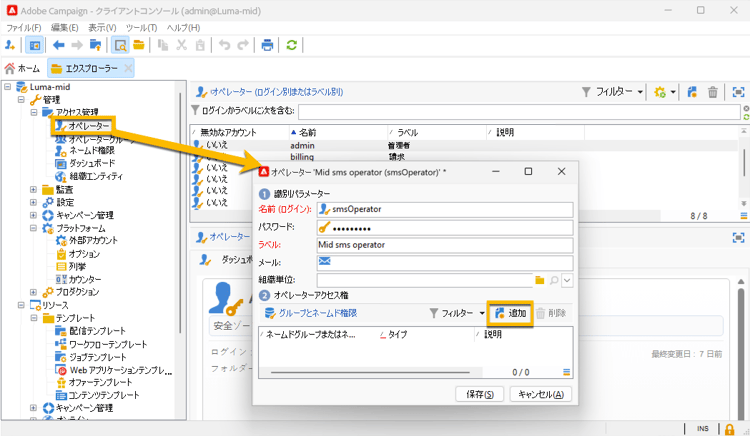This screenshot has width=750, height=436.
Task: Open the フィルター dropdown in dialog access rights
Action: point(457,313)
